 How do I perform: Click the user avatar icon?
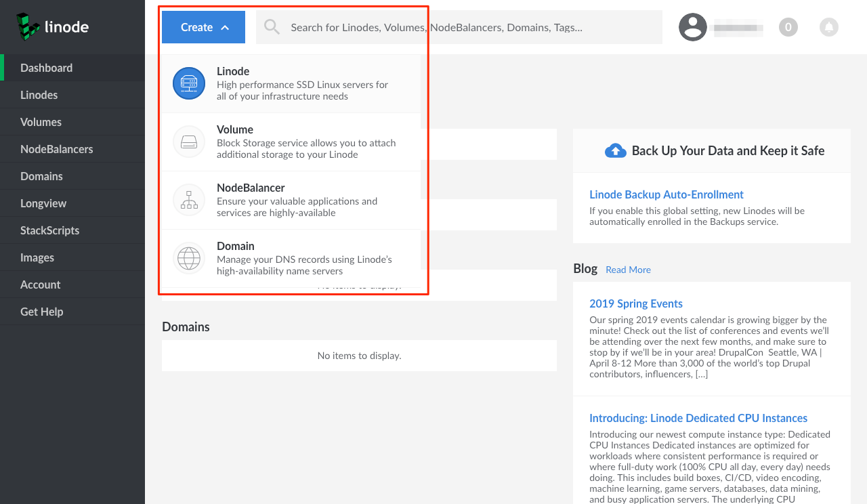[x=693, y=27]
